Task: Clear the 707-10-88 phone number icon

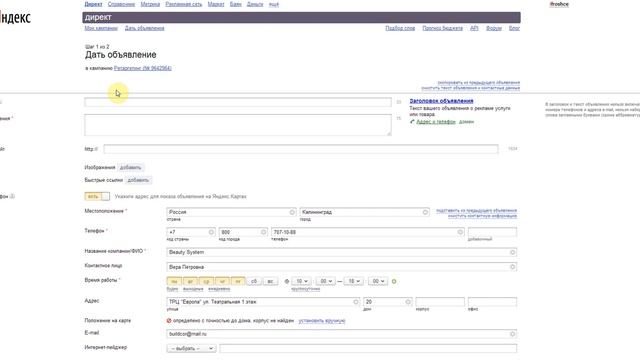Action: [460, 232]
